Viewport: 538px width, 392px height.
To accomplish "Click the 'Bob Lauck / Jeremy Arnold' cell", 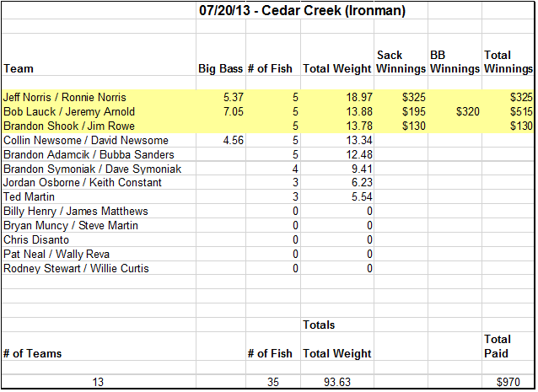I will tap(69, 112).
